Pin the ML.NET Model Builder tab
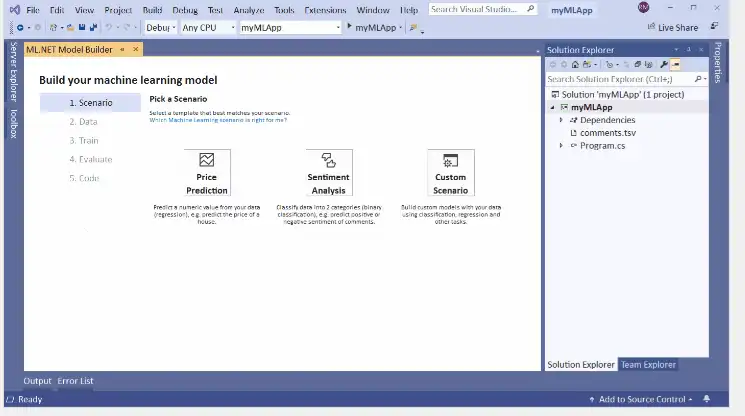The height and width of the screenshot is (416, 745). 123,49
